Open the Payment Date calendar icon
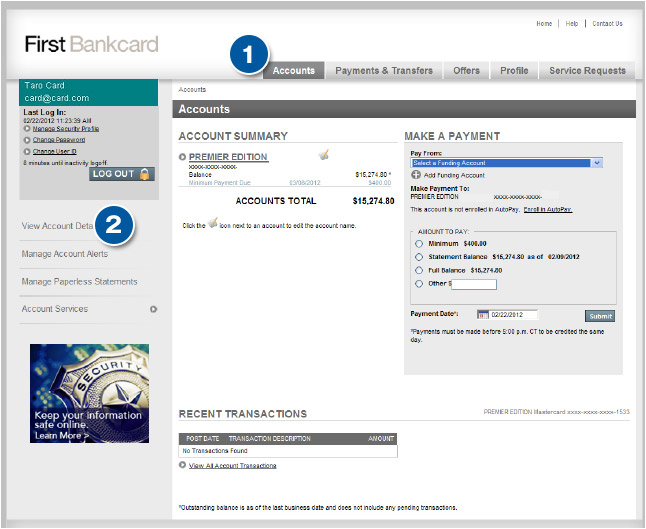Image resolution: width=646 pixels, height=529 pixels. coord(482,315)
